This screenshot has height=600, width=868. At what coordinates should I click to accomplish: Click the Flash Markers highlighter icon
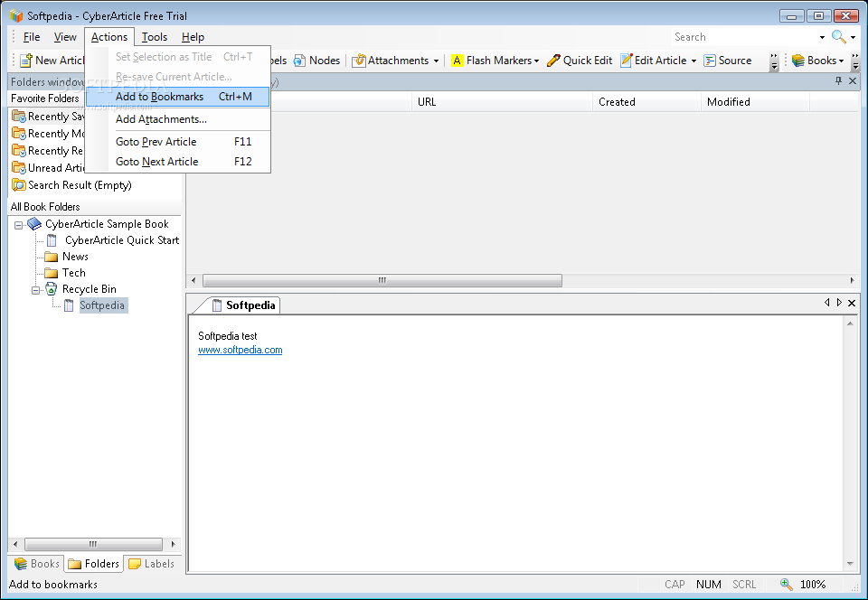pos(458,61)
